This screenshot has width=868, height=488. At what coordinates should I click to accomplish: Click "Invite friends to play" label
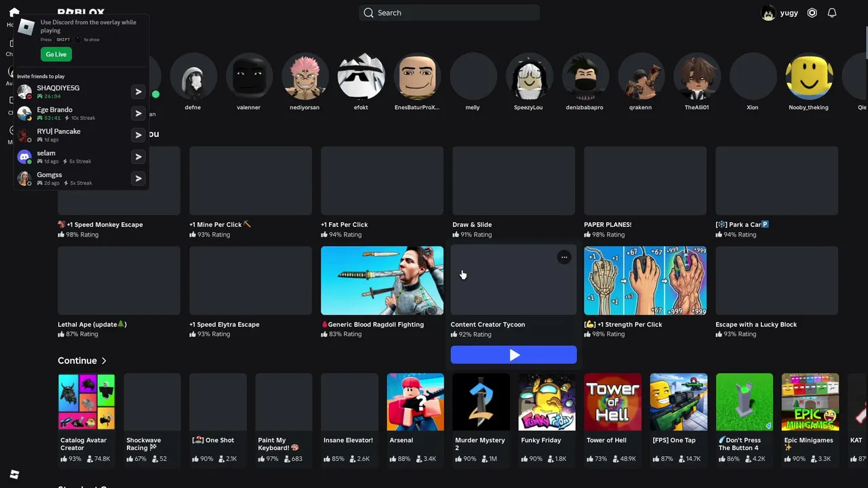click(x=41, y=77)
